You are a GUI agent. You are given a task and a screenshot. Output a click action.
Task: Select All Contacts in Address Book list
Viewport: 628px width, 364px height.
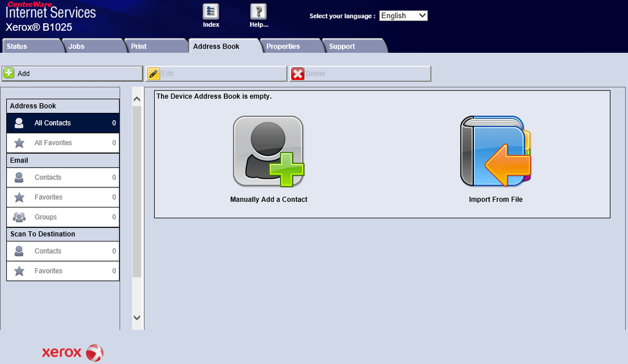pos(63,123)
